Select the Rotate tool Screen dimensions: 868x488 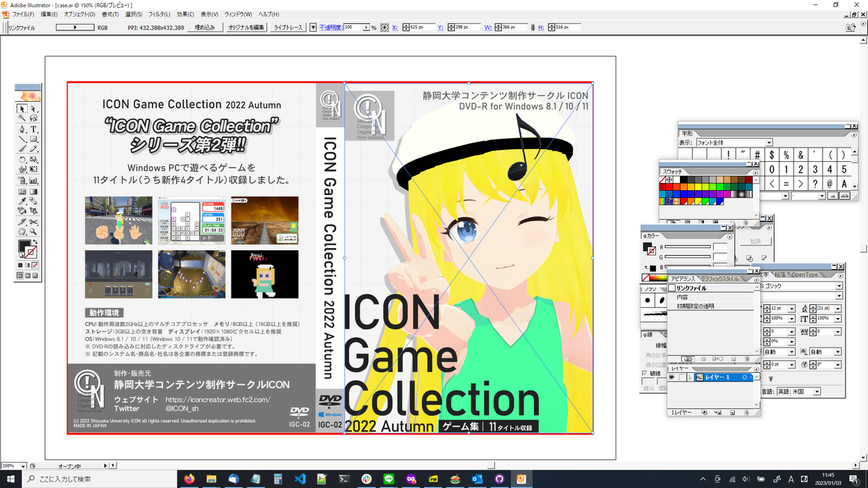click(x=21, y=160)
